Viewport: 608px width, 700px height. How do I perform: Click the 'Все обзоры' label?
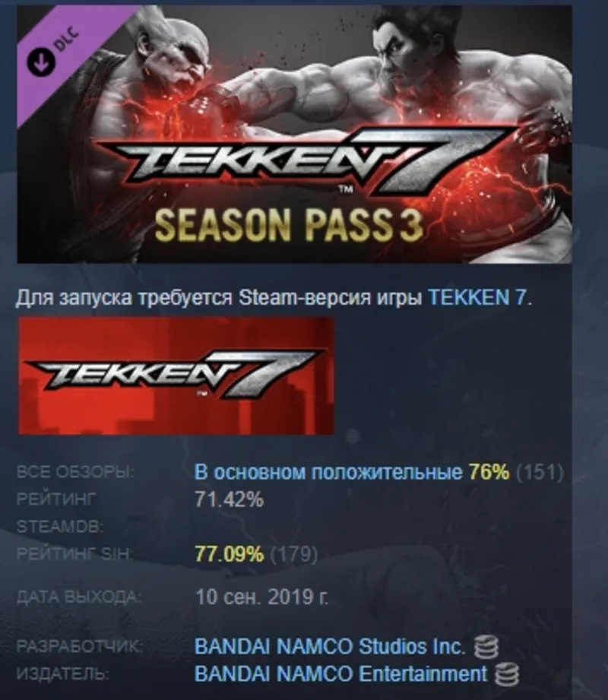75,472
